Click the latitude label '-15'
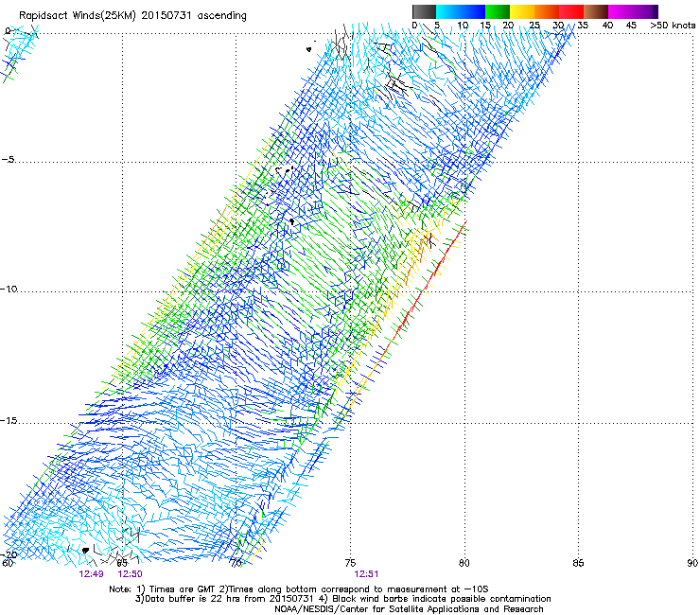 [9, 420]
